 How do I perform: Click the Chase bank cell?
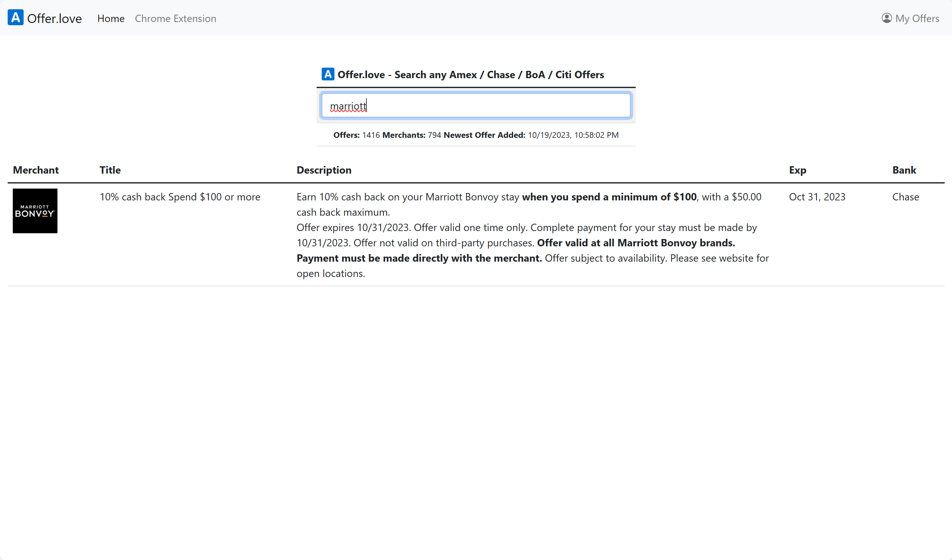tap(905, 197)
